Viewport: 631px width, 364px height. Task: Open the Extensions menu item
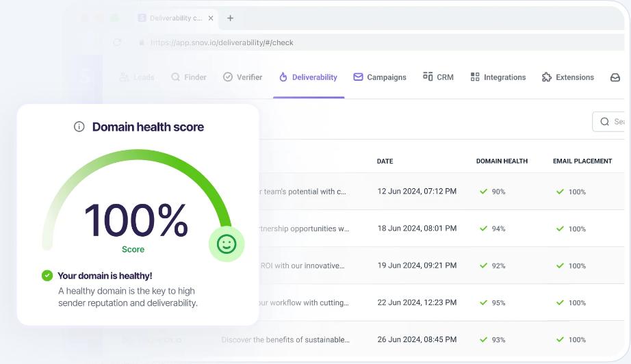[567, 77]
